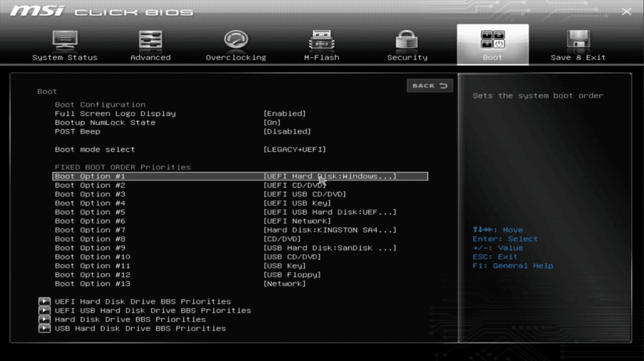Screen dimensions: 644x361
Task: Toggle Full Screen Logo Display [Enabled] value
Action: click(x=285, y=114)
